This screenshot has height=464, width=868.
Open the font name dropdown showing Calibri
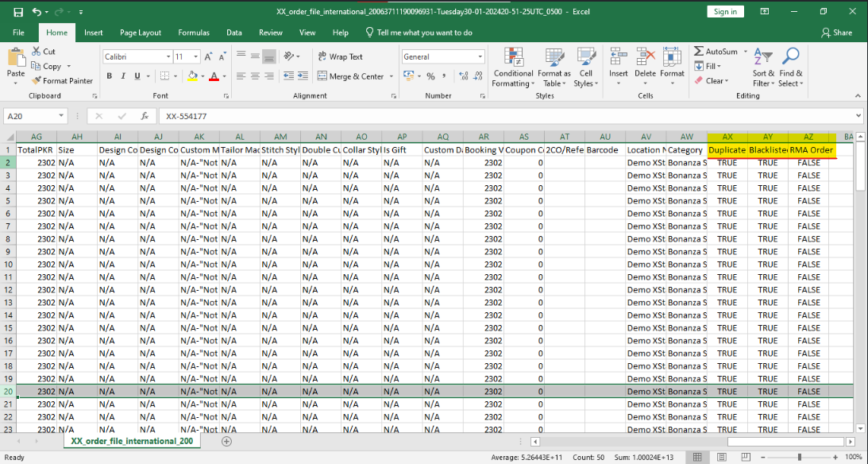(168, 57)
